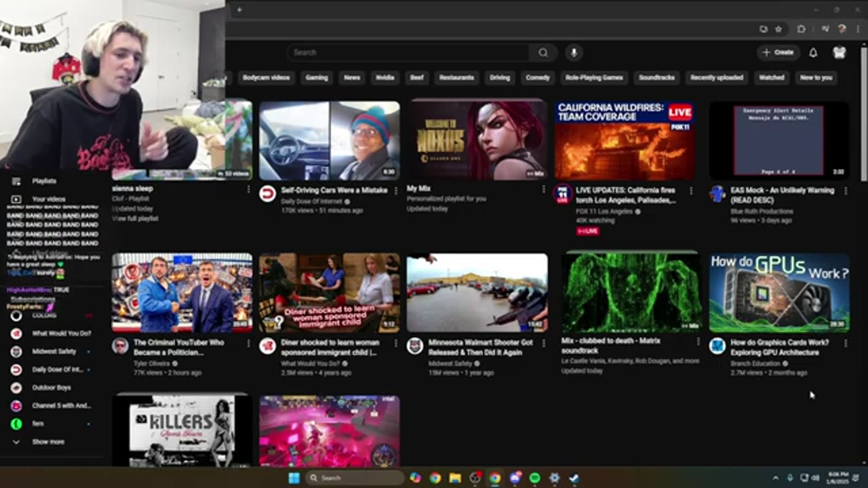Select the Role-Playing Games chip
The height and width of the screenshot is (488, 868).
pyautogui.click(x=594, y=77)
